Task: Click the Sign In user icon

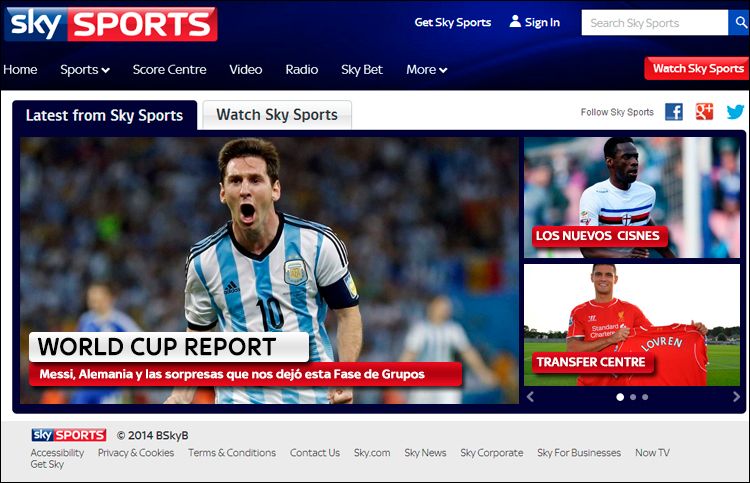Action: coord(515,22)
